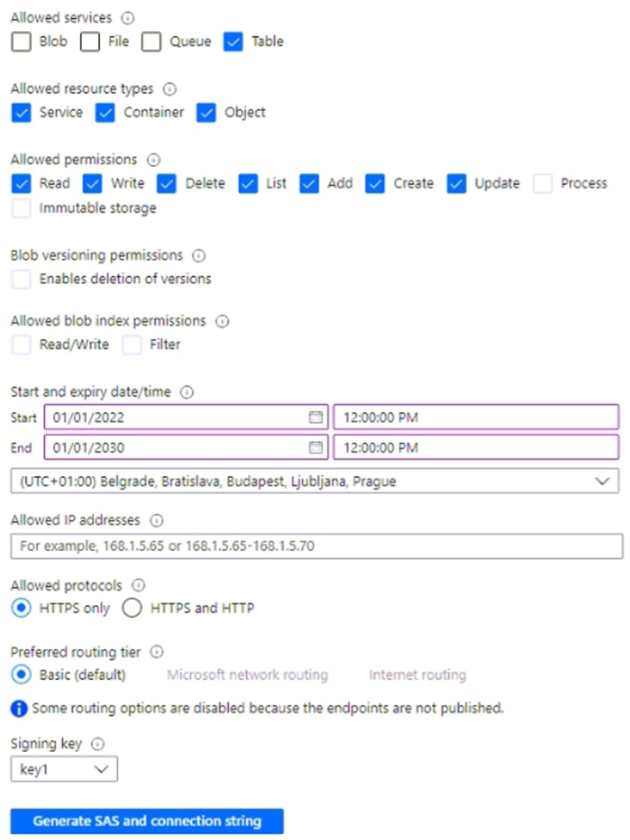
Task: Click the Start time field showing 12:00:00 PM
Action: click(474, 417)
